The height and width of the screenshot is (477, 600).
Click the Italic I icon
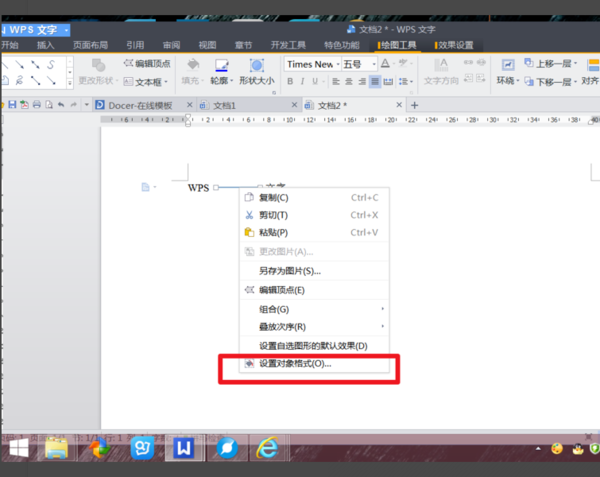(x=302, y=81)
